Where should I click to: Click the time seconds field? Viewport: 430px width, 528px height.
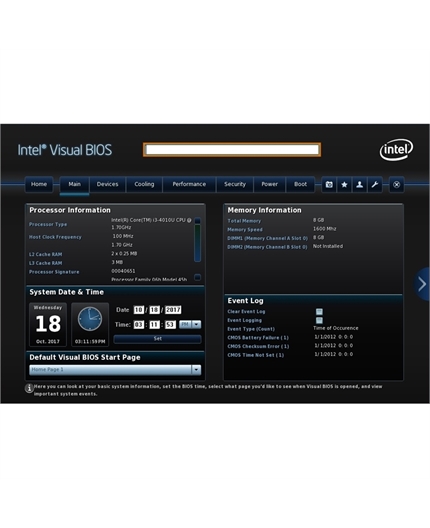[x=170, y=325]
